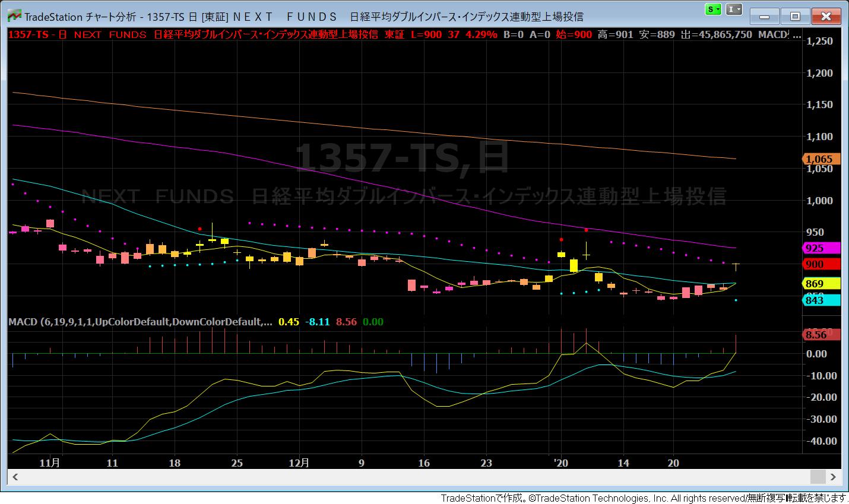Click the yellow 869 price label
The height and width of the screenshot is (504, 849).
coord(822,284)
